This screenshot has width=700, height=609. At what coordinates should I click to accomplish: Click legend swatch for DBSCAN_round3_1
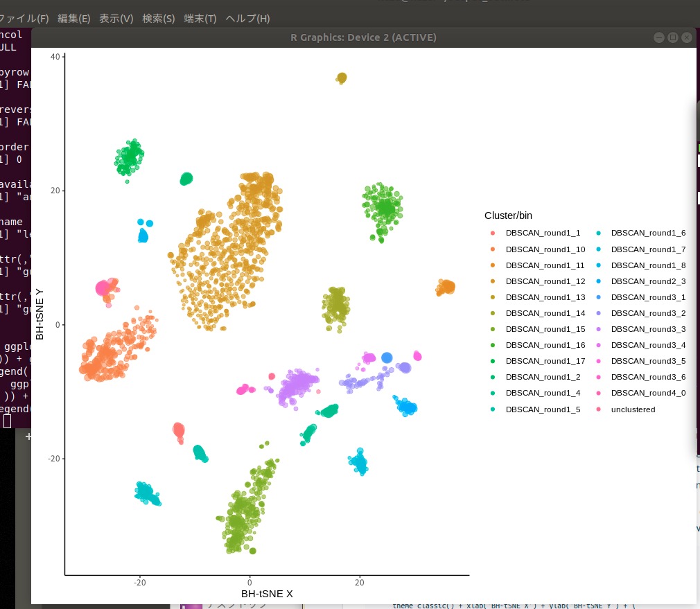tap(598, 297)
